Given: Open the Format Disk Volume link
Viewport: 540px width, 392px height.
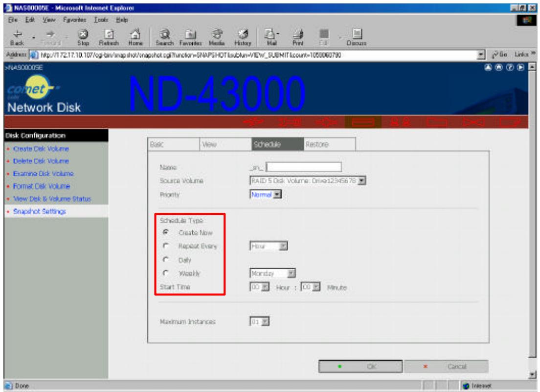Looking at the screenshot, I should [x=41, y=186].
